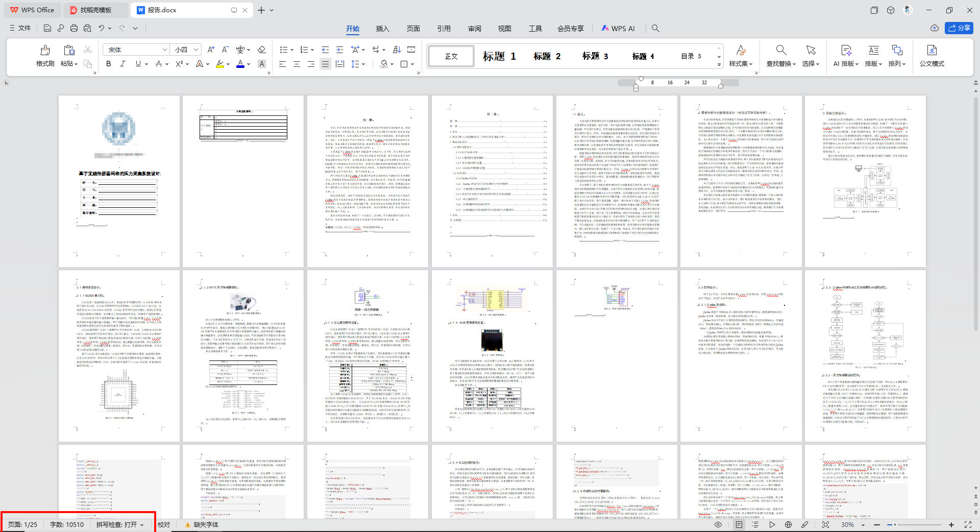Expand the numbered list dropdown arrow
This screenshot has width=980, height=532.
pos(312,50)
